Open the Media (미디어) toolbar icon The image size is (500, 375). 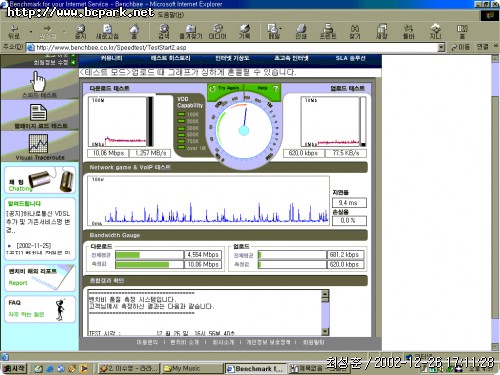click(x=217, y=32)
